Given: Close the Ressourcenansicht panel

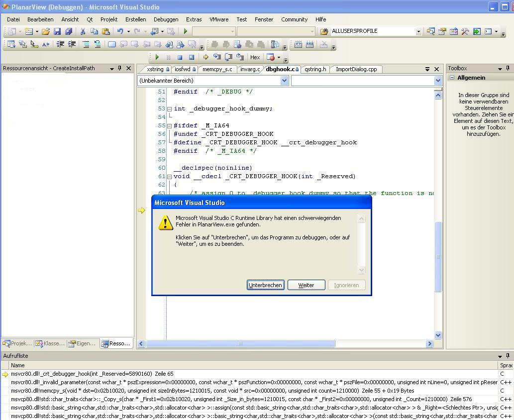Looking at the screenshot, I should (x=129, y=68).
